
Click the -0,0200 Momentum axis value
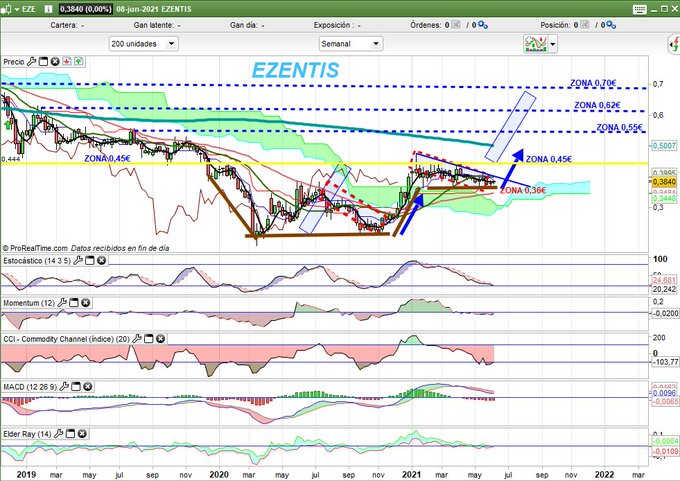tap(665, 313)
